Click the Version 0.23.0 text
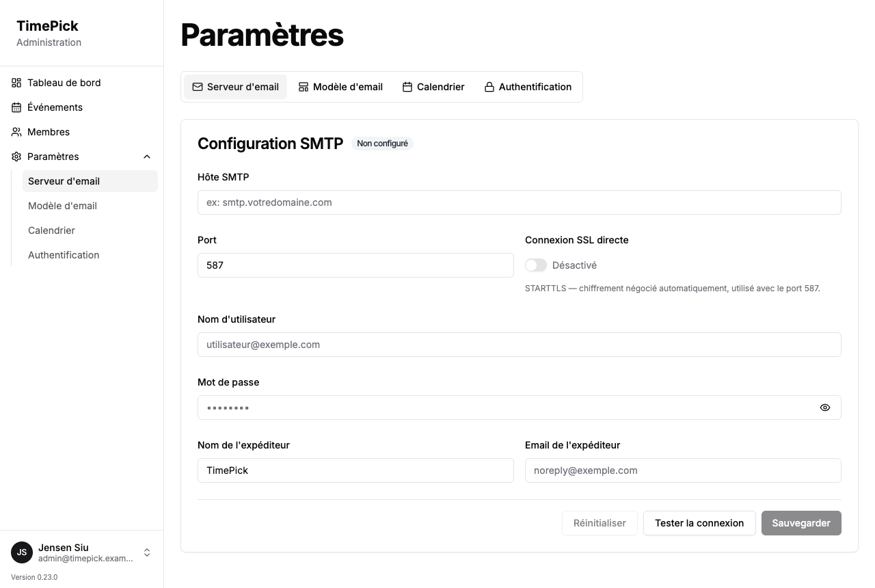Viewport: 875px width, 588px height. coord(34,577)
